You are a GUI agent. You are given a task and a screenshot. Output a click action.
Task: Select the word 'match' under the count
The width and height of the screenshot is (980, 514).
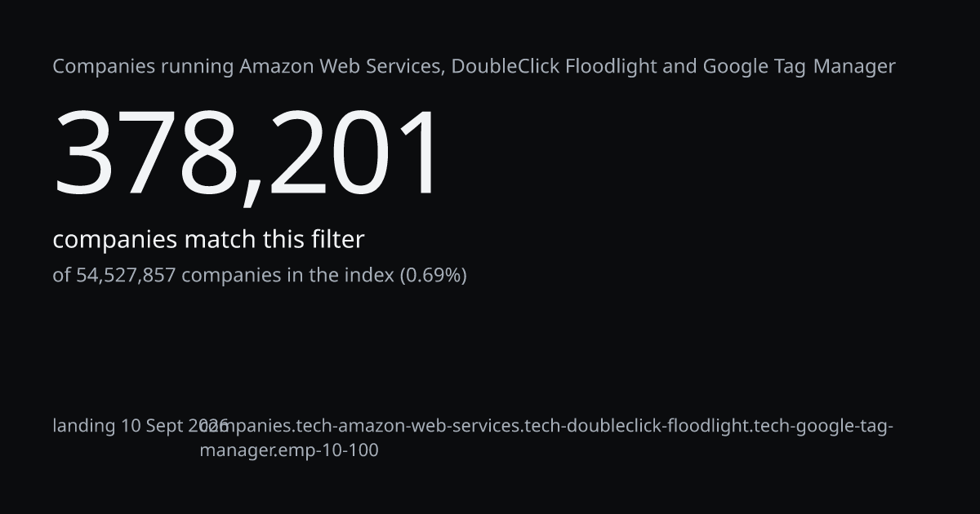(220, 240)
